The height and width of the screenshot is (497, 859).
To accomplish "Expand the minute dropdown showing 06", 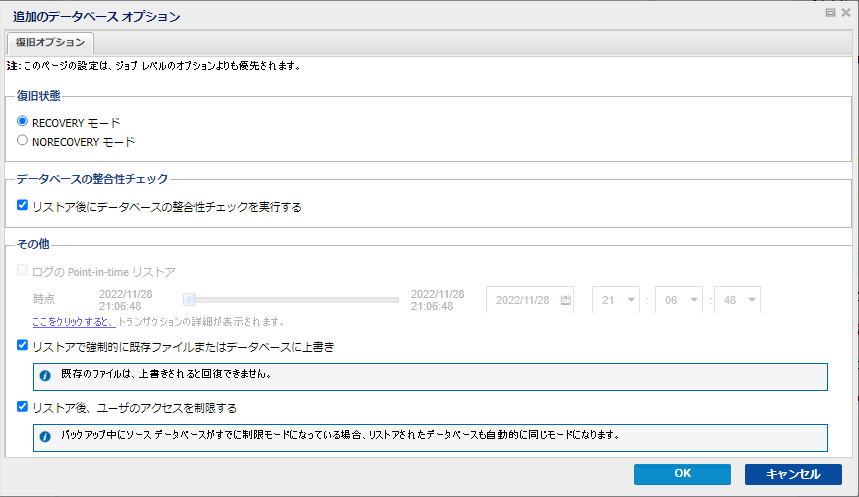I will coord(679,300).
